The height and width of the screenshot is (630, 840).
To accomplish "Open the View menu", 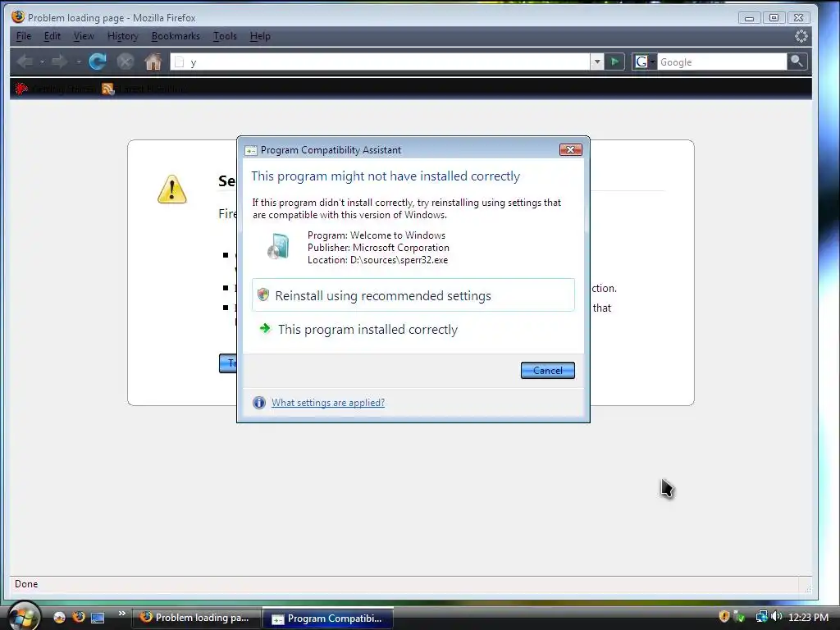I will pos(84,36).
